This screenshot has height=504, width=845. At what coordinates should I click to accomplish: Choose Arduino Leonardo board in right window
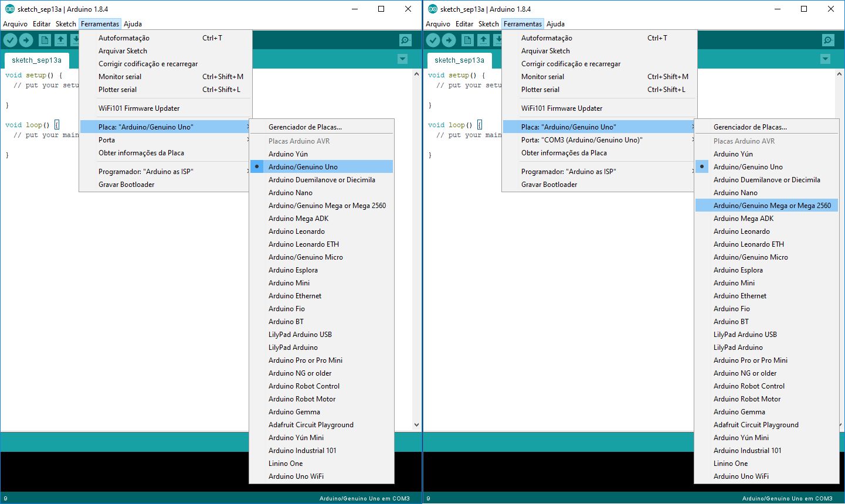pos(766,231)
